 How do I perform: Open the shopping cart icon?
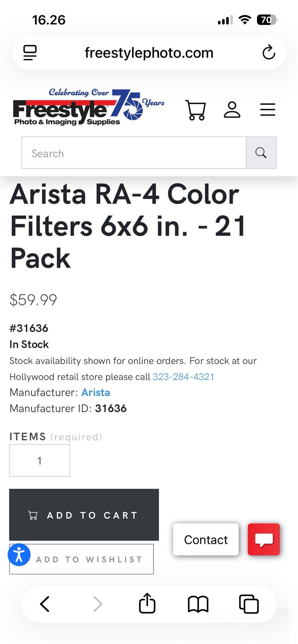[196, 110]
